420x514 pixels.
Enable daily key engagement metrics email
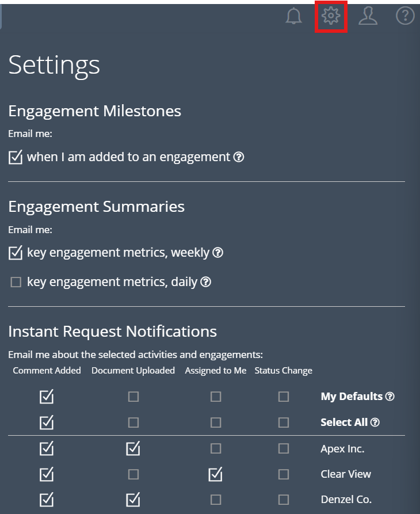pyautogui.click(x=16, y=282)
